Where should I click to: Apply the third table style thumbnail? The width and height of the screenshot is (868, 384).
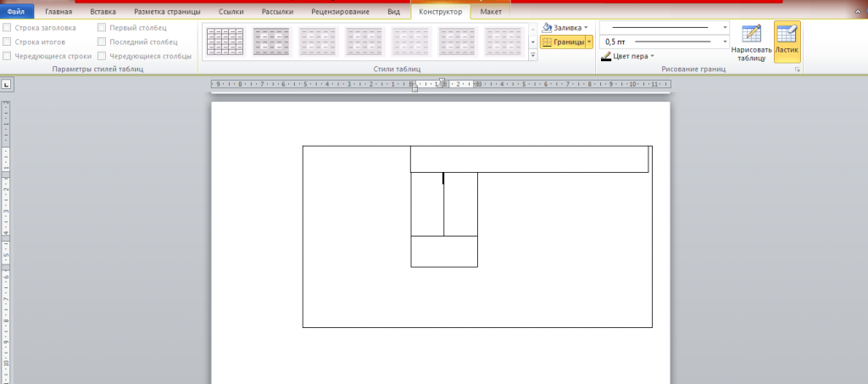pos(318,42)
